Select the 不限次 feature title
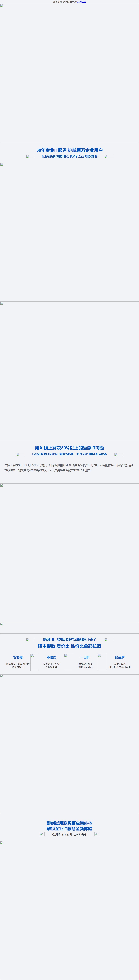The image size is (139, 980). tap(51, 657)
